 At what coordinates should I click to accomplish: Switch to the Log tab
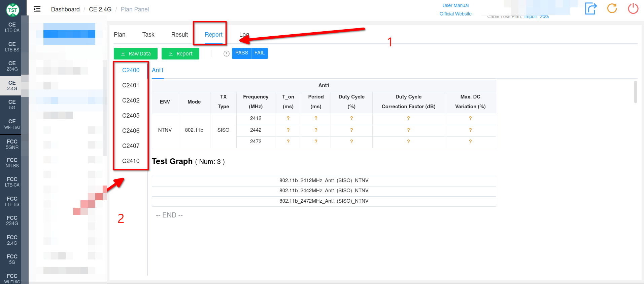point(244,35)
